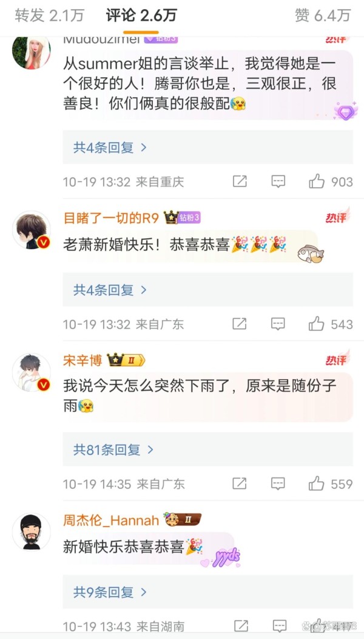Open 目睹了一切的R9's avatar
Viewport: 364px width, 639px height.
pos(32,230)
